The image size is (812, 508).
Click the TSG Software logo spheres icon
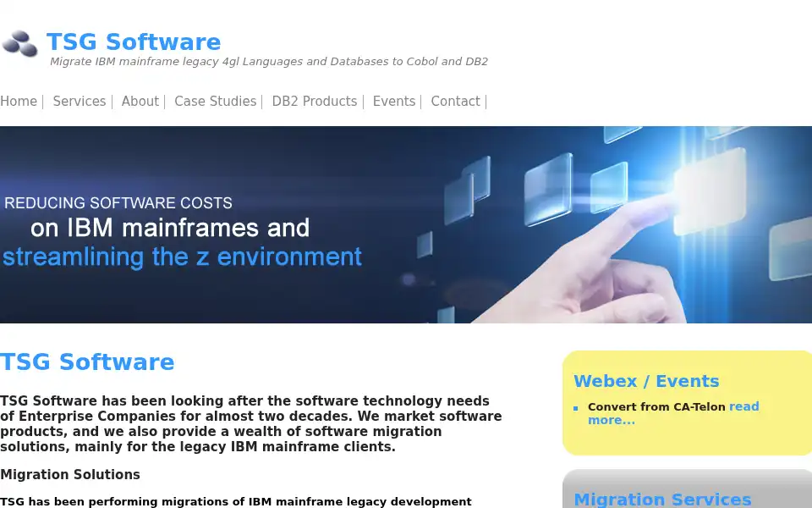20,43
